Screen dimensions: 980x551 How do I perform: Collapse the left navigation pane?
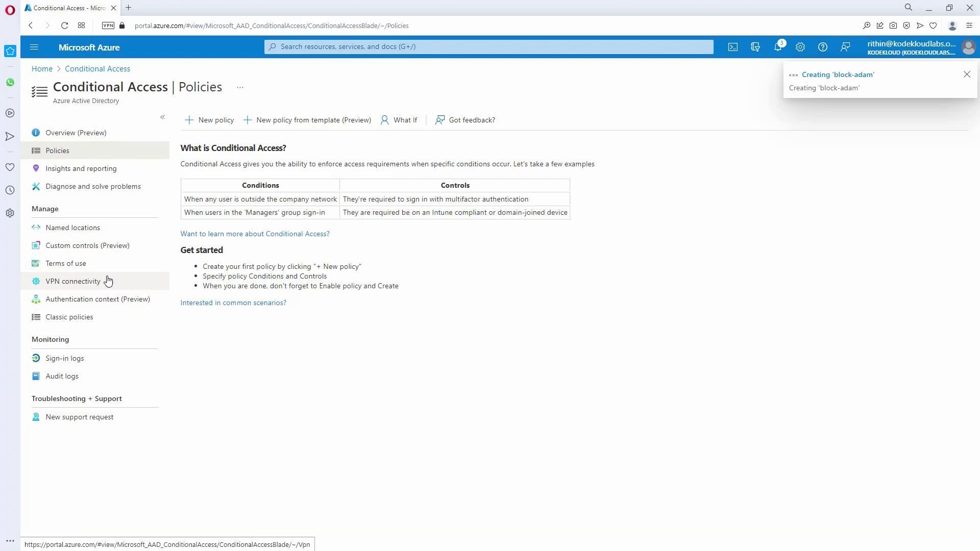click(162, 117)
